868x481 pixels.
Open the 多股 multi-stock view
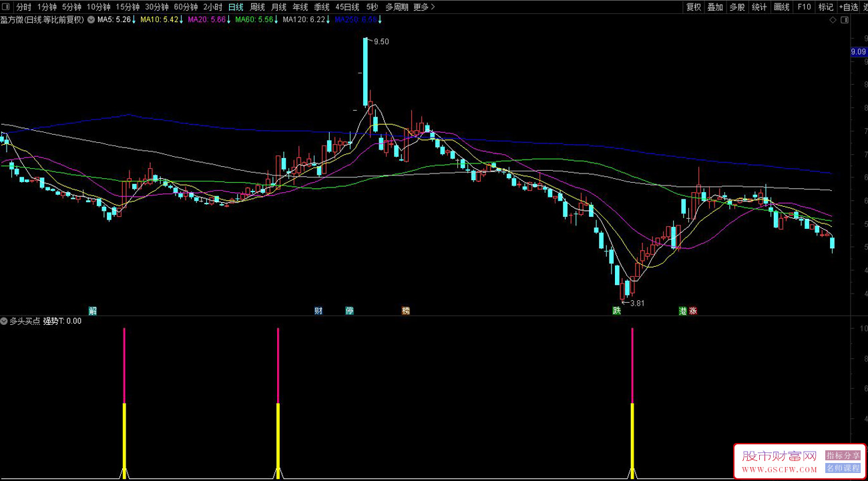(x=736, y=7)
